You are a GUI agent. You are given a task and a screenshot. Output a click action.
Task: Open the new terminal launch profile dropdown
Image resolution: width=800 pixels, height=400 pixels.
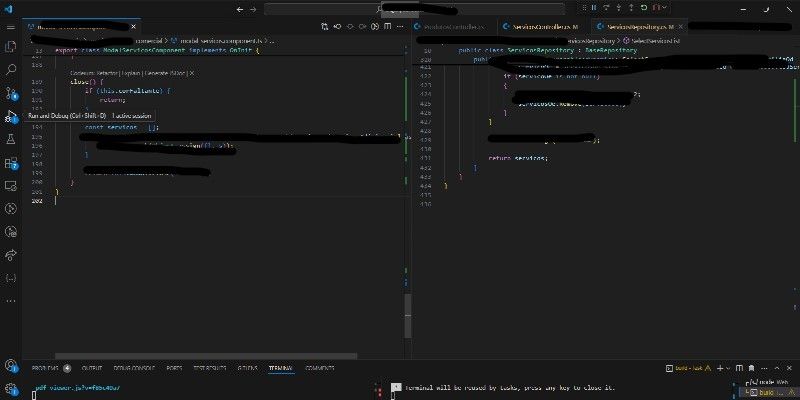point(728,368)
